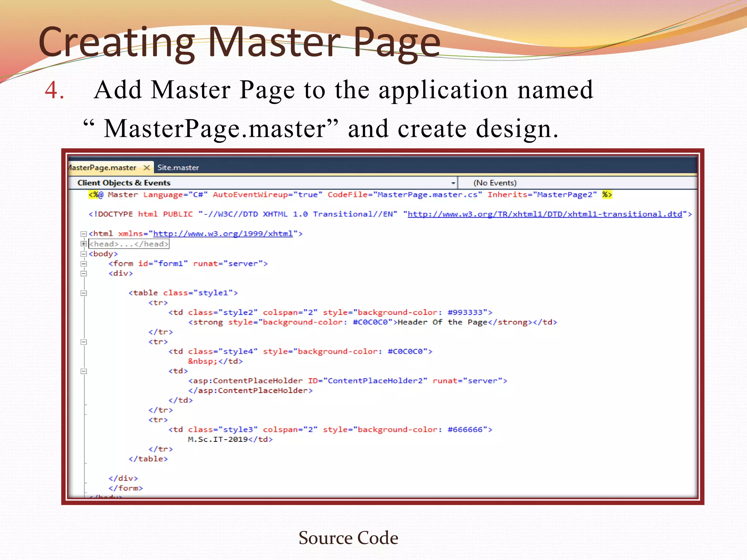Click the #C0C0C0 value in the strong tag
747x560 pixels.
pyautogui.click(x=370, y=322)
